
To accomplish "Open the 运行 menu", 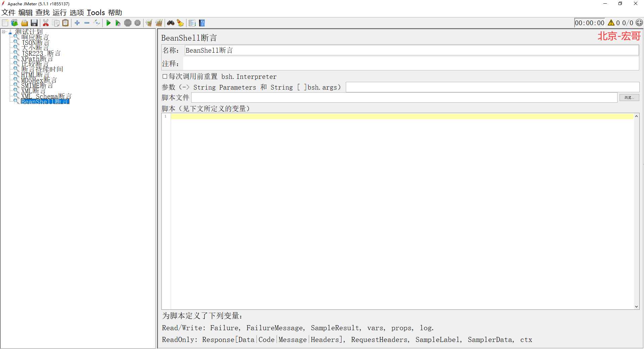I will 60,13.
